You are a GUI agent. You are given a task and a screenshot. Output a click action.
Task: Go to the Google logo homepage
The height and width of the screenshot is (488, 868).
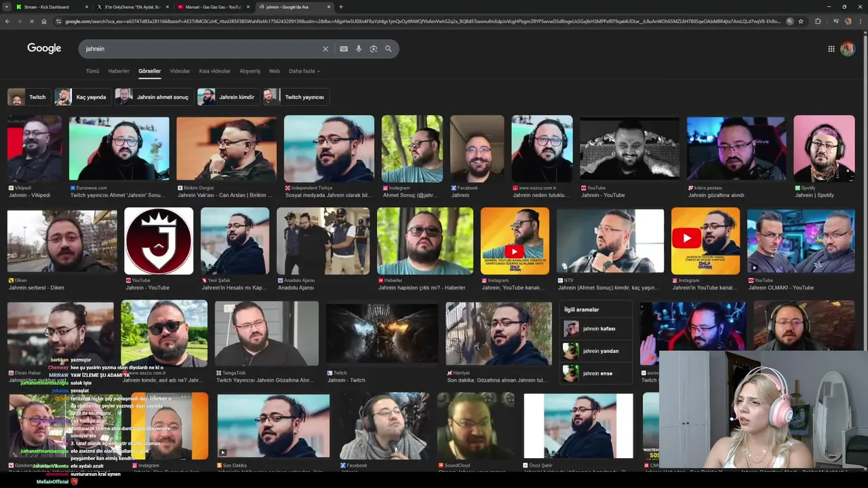click(x=44, y=48)
